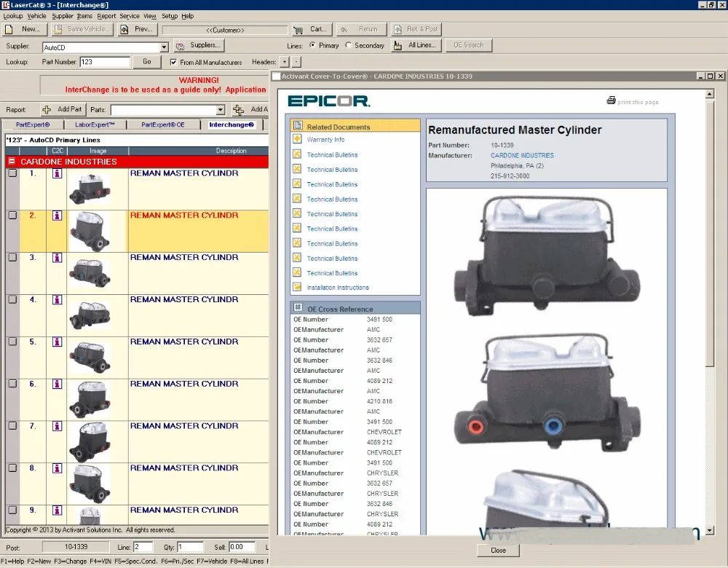This screenshot has height=568, width=728.
Task: Click the Installation Instructions document icon
Action: tap(297, 288)
